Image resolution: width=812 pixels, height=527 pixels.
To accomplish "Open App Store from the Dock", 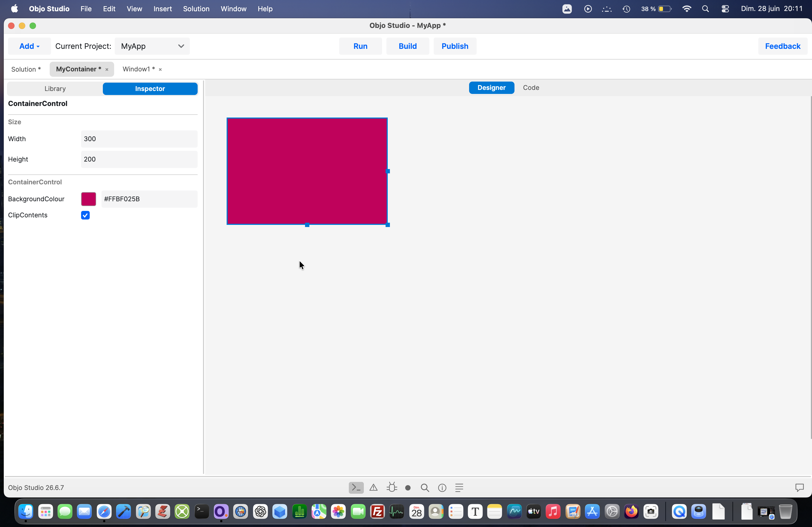I will tap(592, 511).
